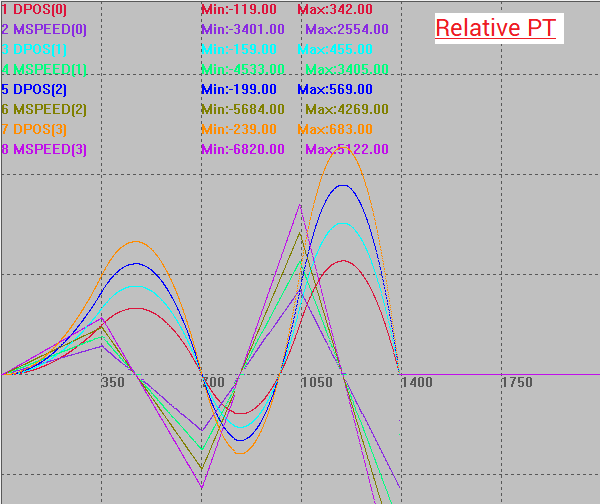
Task: Select the 2 MSPEED(0) legend entry
Action: tap(44, 29)
